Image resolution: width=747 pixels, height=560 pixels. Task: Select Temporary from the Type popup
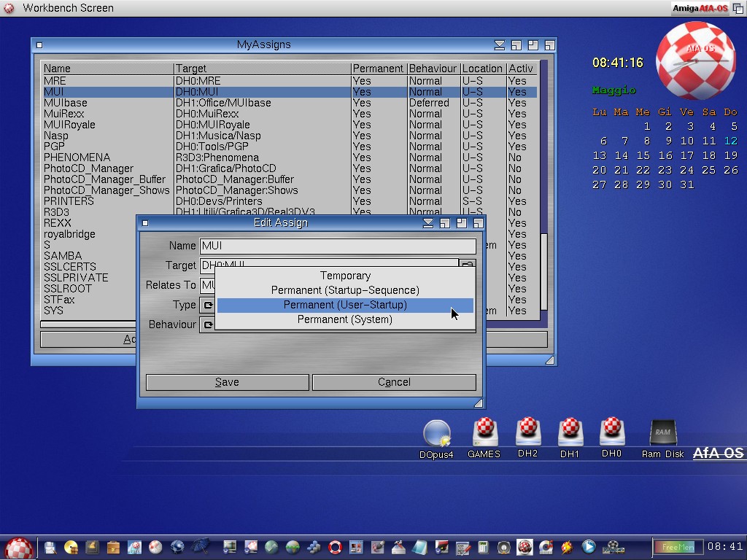tap(345, 276)
